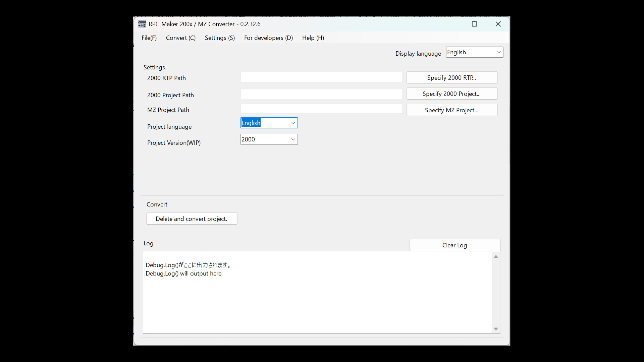Open the Convert (C) menu

[x=181, y=38]
